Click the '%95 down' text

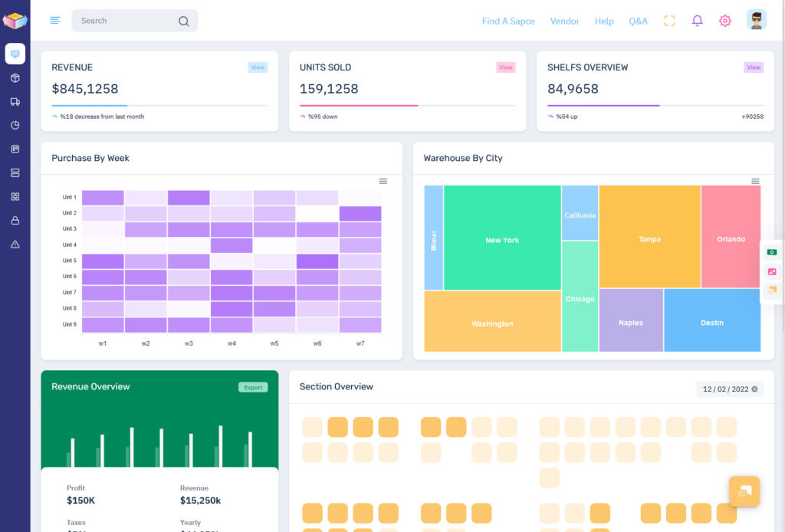pyautogui.click(x=323, y=117)
